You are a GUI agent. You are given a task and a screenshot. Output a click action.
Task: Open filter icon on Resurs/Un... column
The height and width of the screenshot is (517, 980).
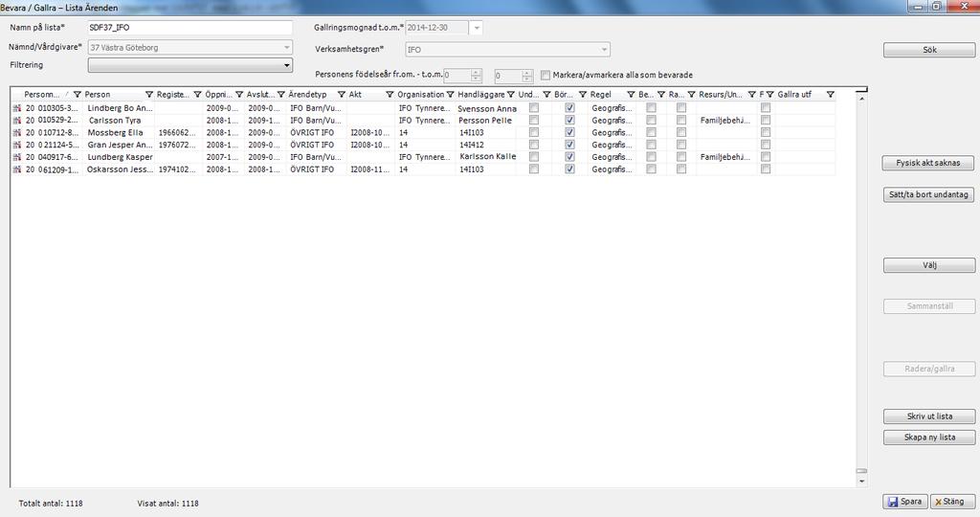[x=752, y=95]
